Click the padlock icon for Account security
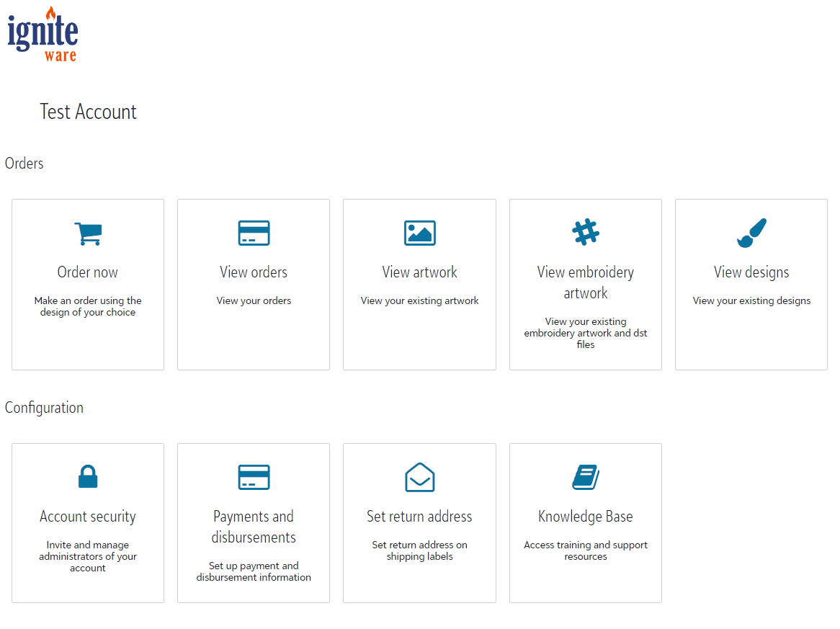The width and height of the screenshot is (840, 629). point(88,476)
